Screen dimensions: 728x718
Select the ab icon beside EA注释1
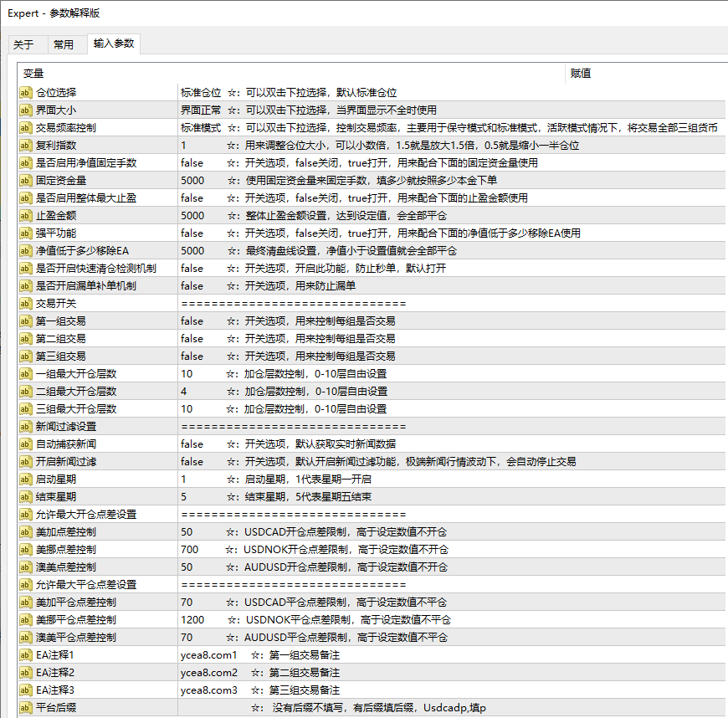pos(26,655)
